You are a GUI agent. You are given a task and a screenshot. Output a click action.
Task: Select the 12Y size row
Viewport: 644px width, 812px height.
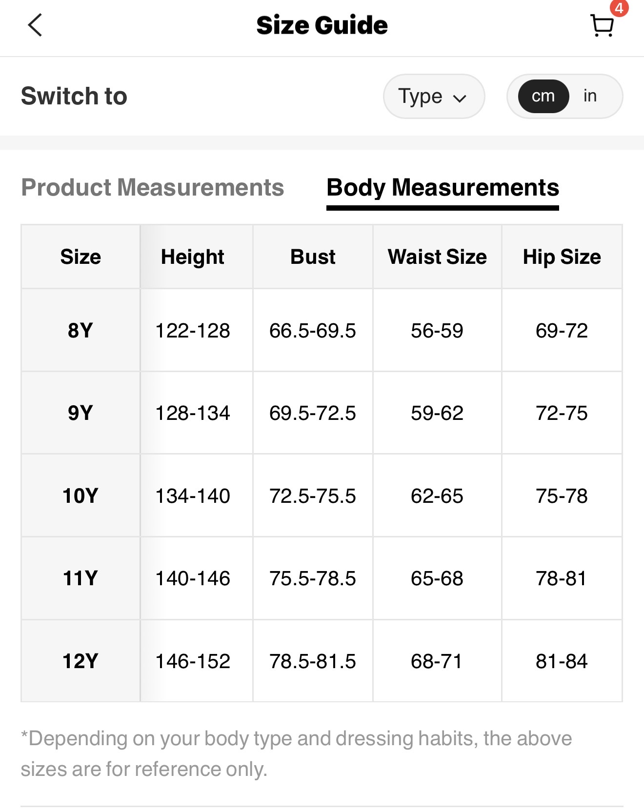click(x=80, y=661)
